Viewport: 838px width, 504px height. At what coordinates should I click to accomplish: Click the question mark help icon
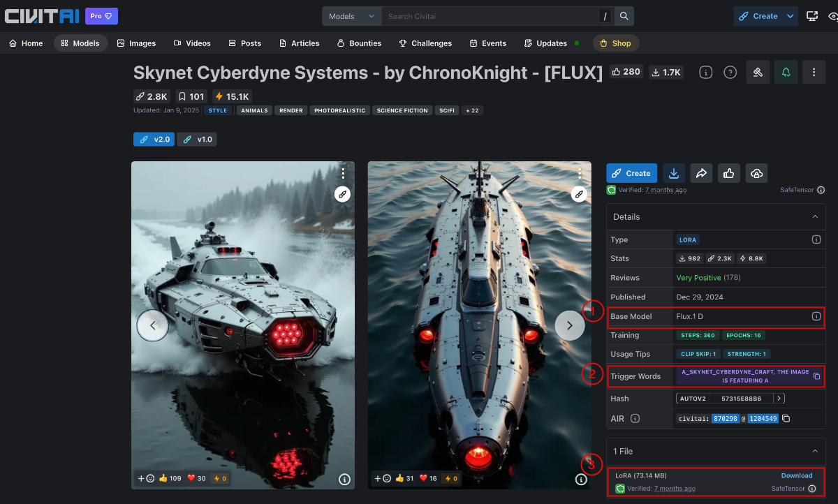point(730,72)
